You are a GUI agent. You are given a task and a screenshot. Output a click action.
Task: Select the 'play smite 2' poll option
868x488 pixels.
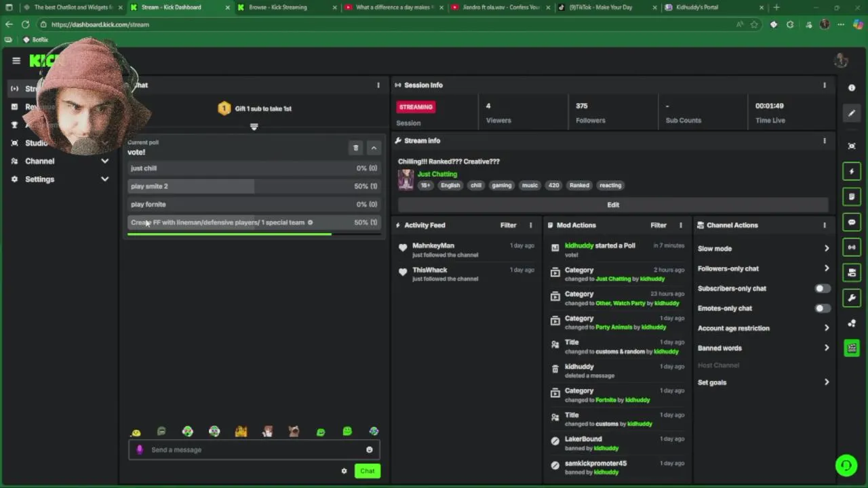254,186
